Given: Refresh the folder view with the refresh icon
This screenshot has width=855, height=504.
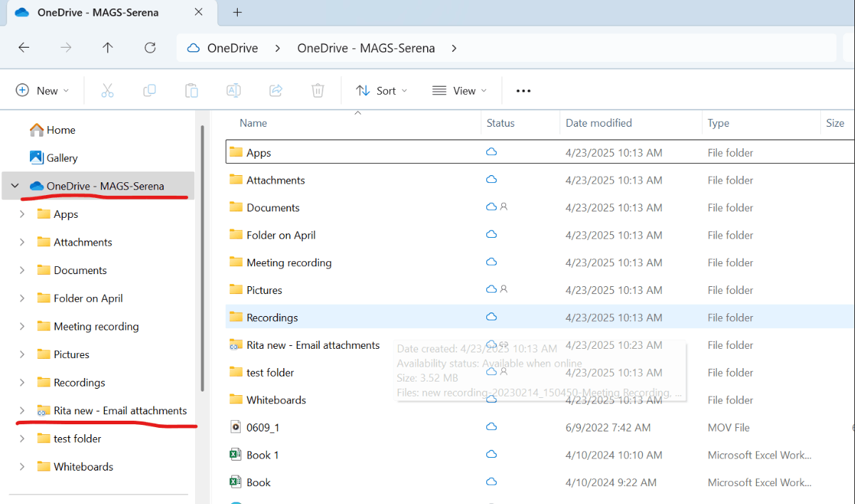Looking at the screenshot, I should (150, 48).
